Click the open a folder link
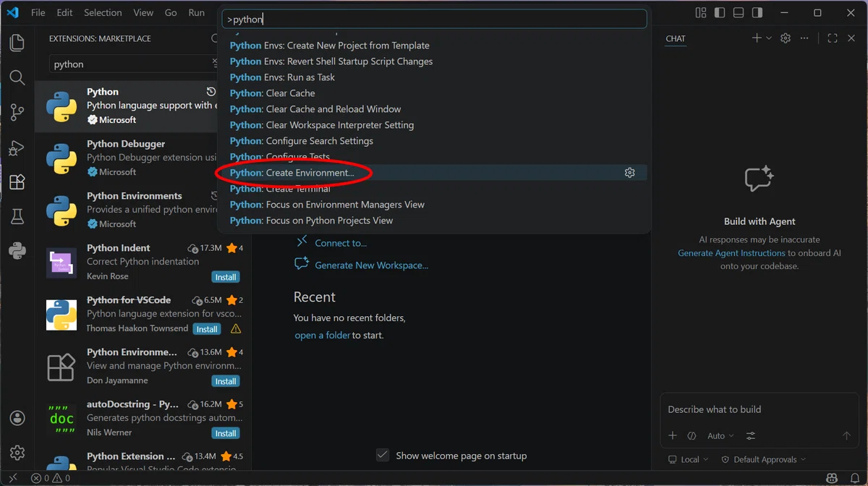868x486 pixels. point(323,336)
